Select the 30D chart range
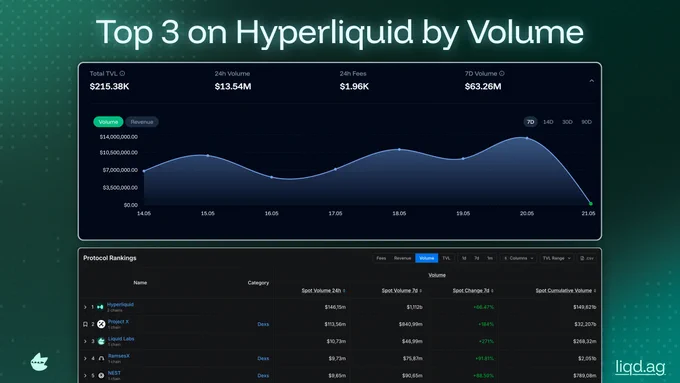 pos(567,122)
